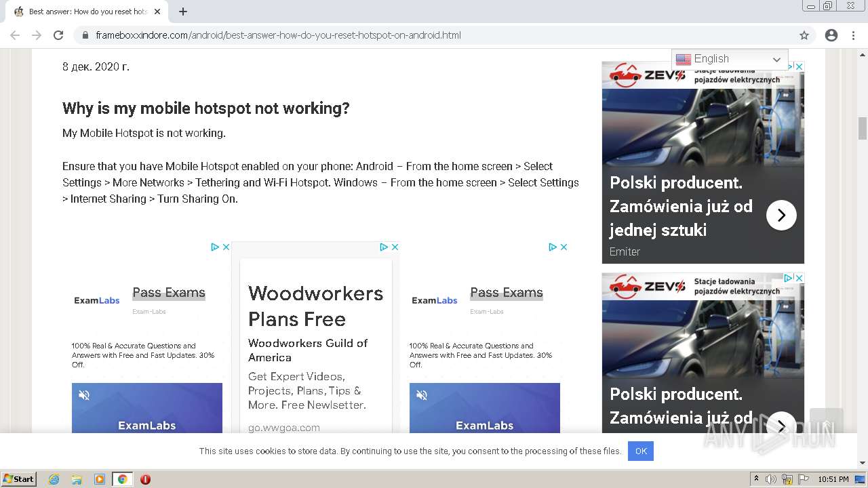This screenshot has width=868, height=488.
Task: Accept cookies with the OK button
Action: [641, 451]
